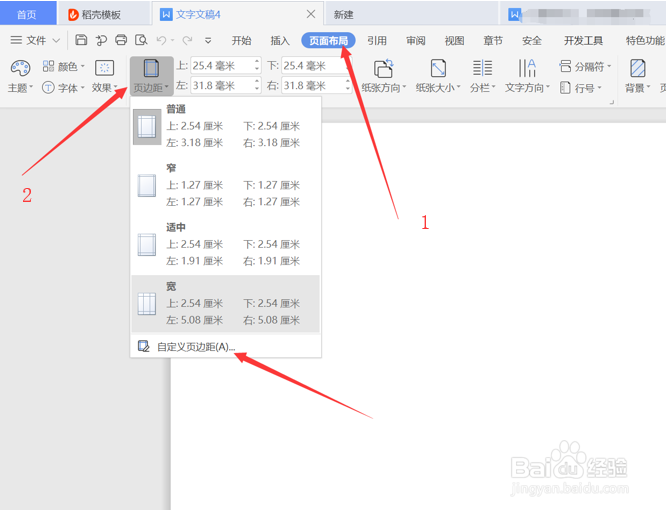Click the output-as-PDF icon beside Save
This screenshot has height=512, width=666.
[x=101, y=40]
